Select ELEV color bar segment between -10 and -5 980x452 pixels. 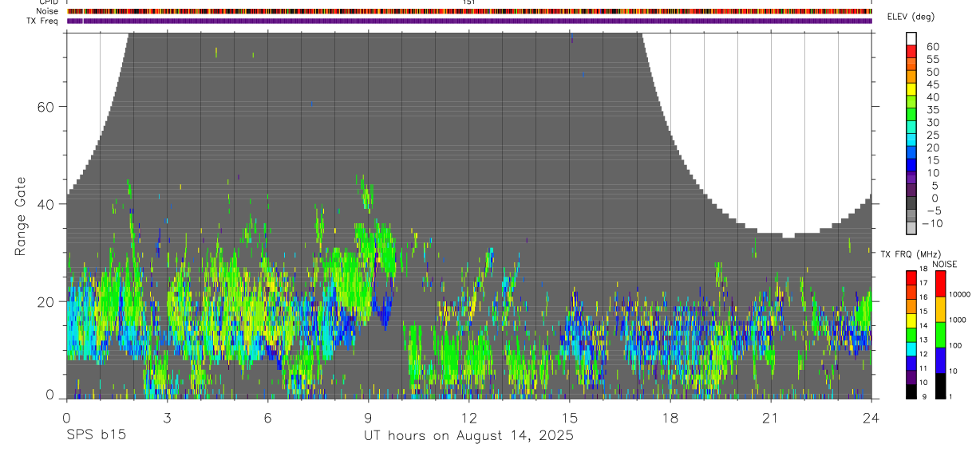click(911, 215)
